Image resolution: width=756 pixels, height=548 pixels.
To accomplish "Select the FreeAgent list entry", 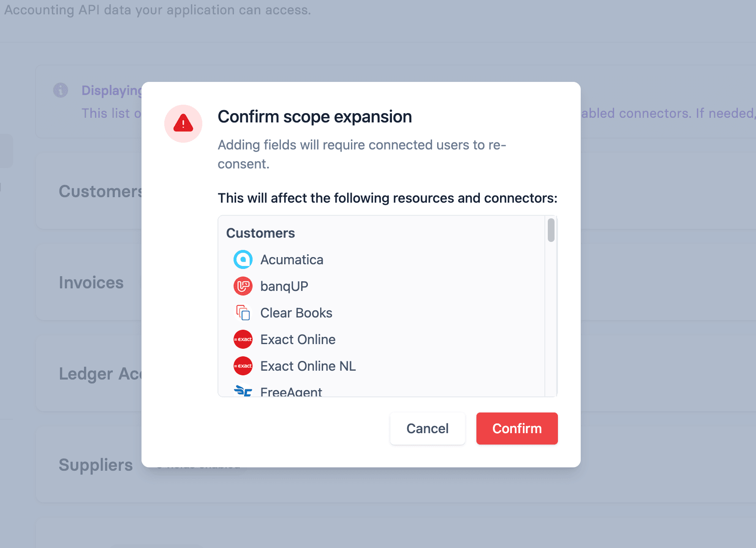I will click(291, 391).
